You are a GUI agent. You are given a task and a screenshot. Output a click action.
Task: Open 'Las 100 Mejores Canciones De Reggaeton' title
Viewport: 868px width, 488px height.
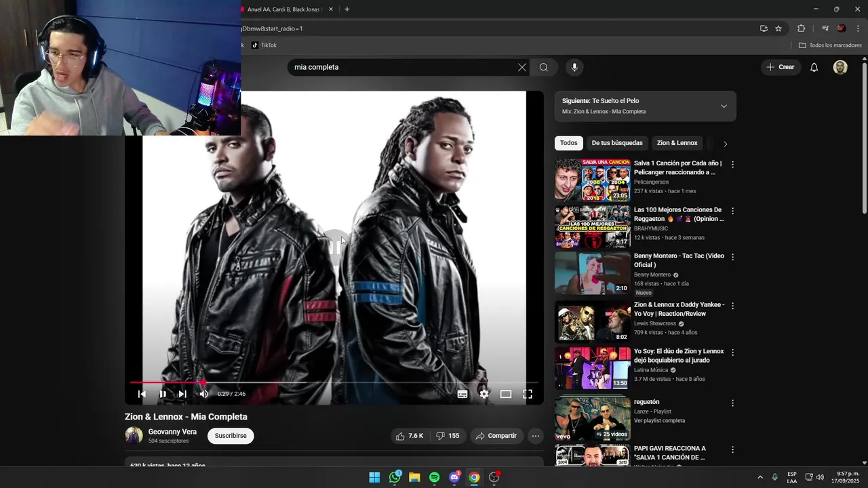coord(679,214)
